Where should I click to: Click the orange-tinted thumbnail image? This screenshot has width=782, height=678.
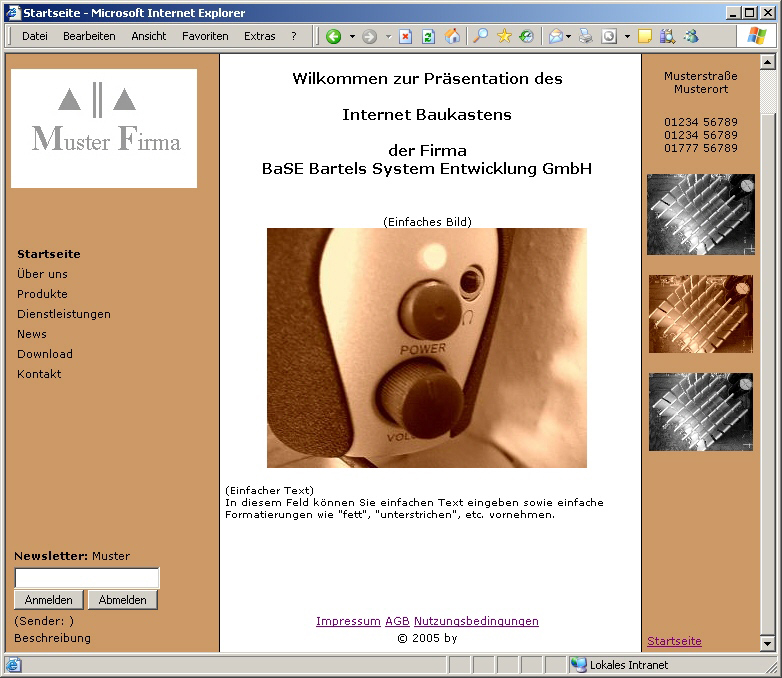pyautogui.click(x=700, y=314)
